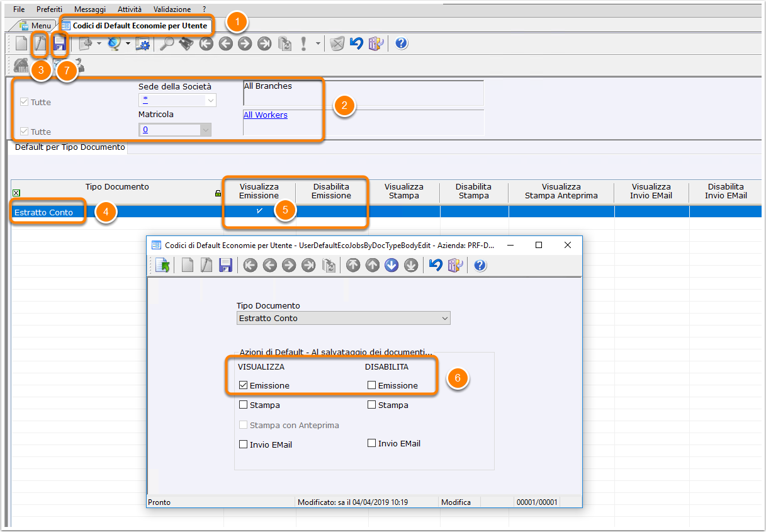The height and width of the screenshot is (532, 766).
Task: Select the Estratto Conto row
Action: pos(386,212)
